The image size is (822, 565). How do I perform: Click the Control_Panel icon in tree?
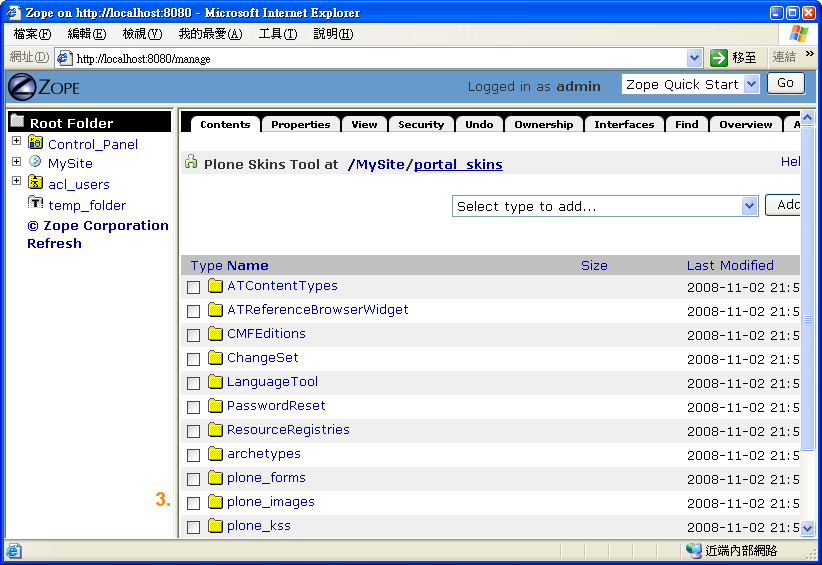coord(36,142)
